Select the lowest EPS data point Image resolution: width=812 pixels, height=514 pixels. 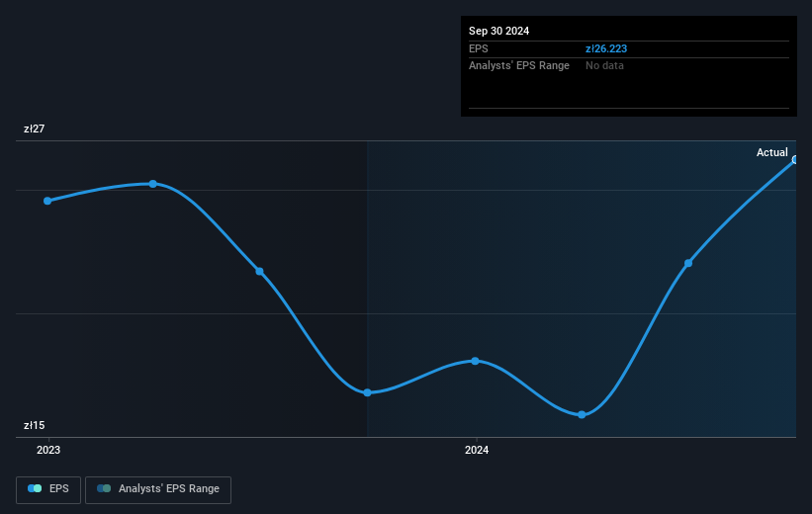pyautogui.click(x=582, y=414)
